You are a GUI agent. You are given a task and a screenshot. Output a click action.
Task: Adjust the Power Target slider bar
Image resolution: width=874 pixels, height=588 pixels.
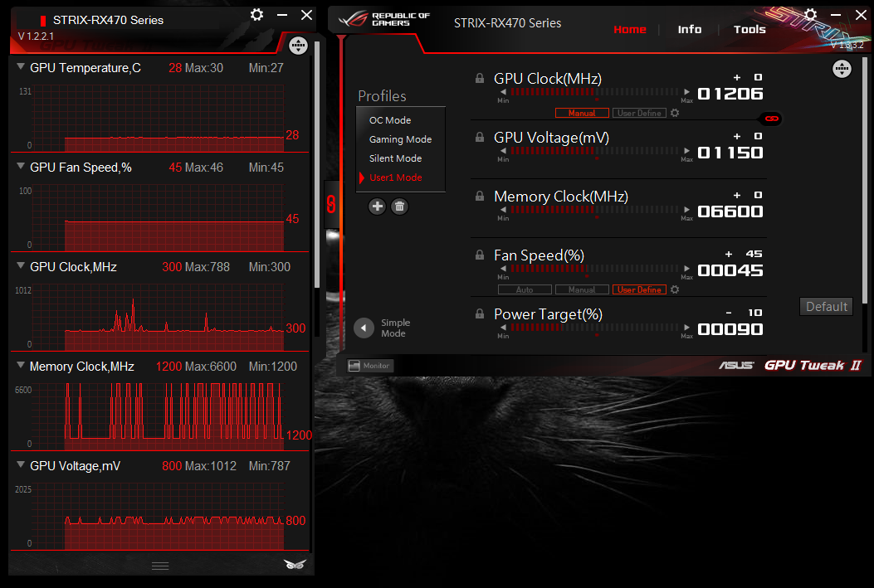[x=595, y=328]
